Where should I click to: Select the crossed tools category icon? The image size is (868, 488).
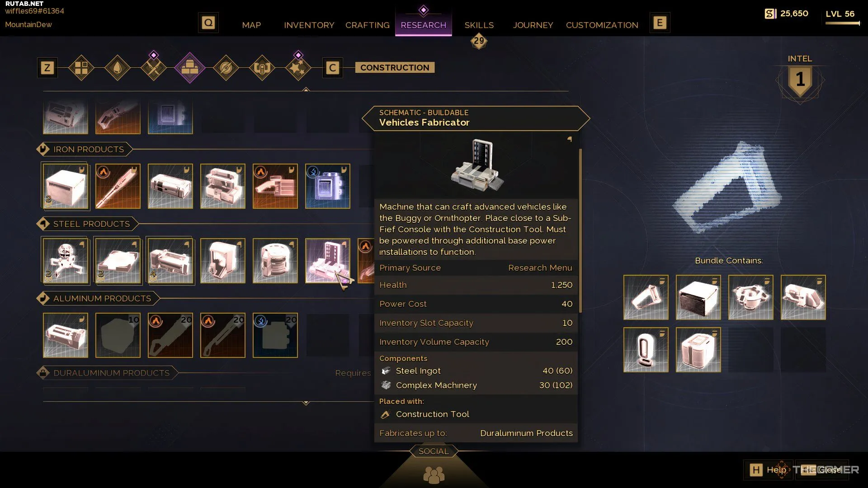click(x=154, y=68)
